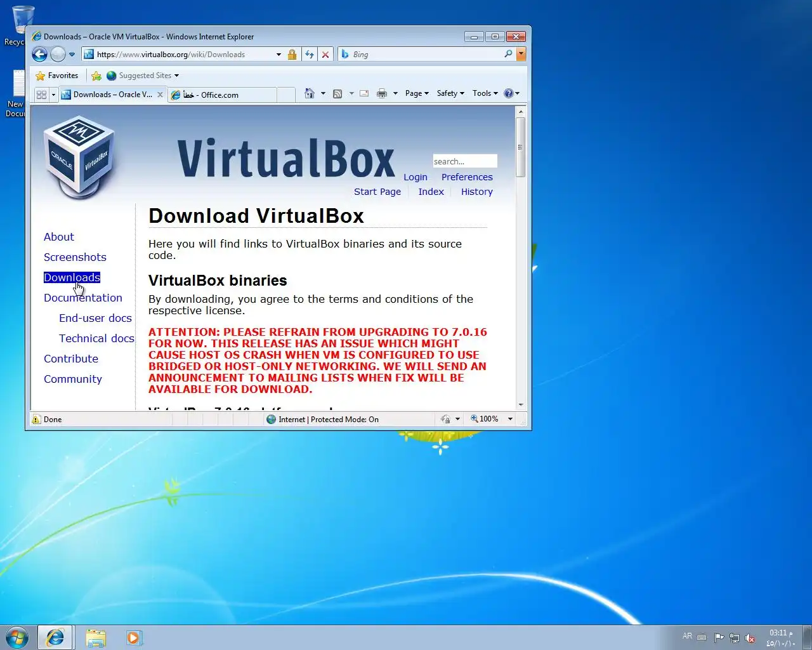The width and height of the screenshot is (812, 650).
Task: Open the Windows Start orb
Action: (17, 637)
